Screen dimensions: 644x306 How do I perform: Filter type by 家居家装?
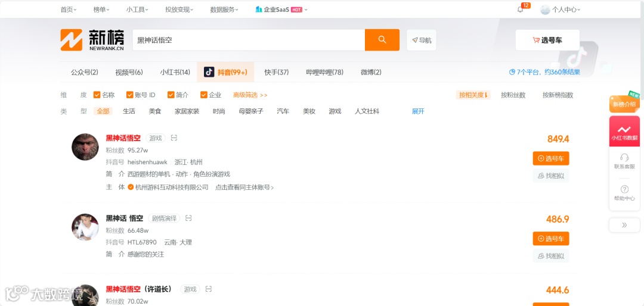click(x=187, y=111)
